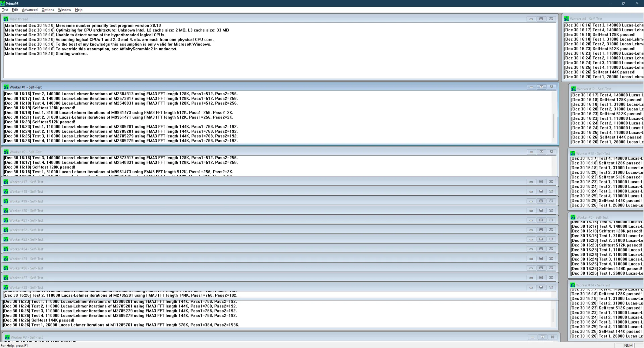Click 'Self-test 128K passed!' in Worker #1

pos(54,108)
